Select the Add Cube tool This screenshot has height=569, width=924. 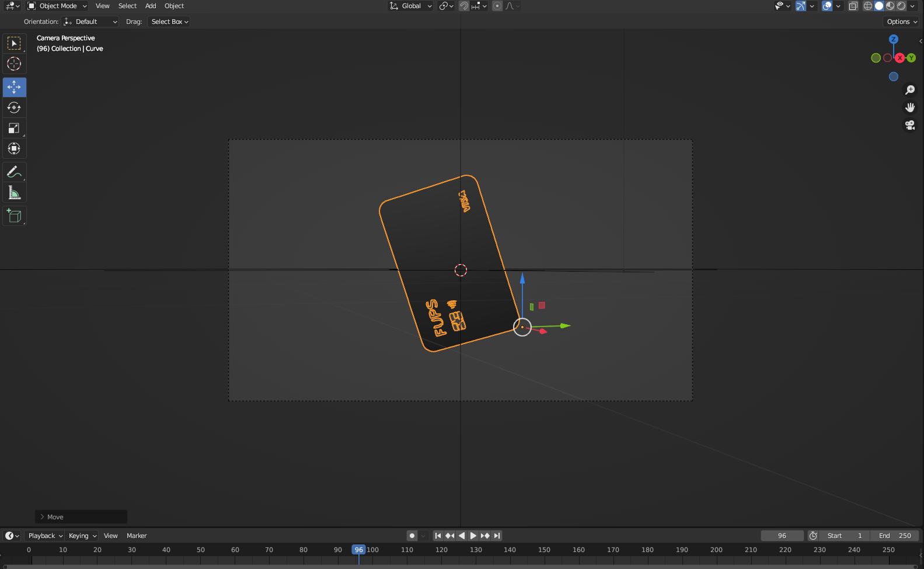(x=14, y=216)
